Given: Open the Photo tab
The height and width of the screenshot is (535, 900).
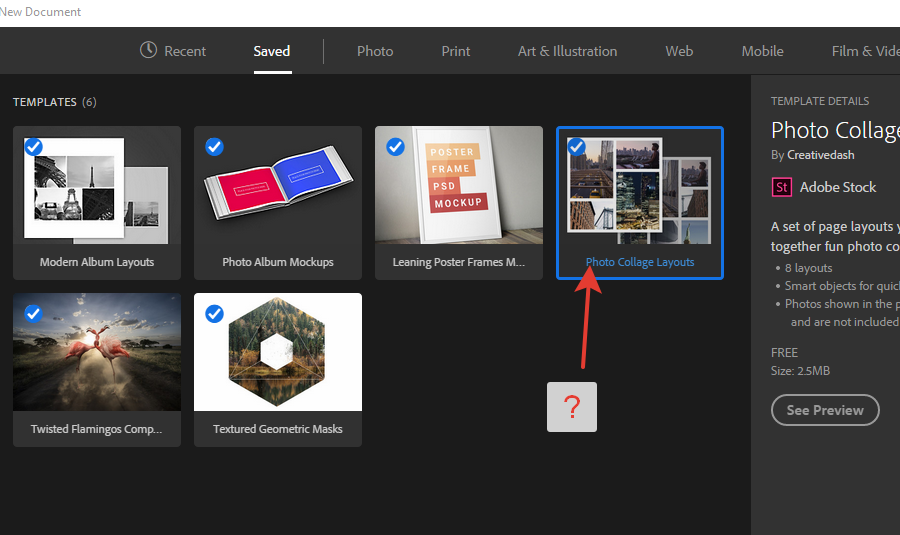Looking at the screenshot, I should pyautogui.click(x=375, y=51).
